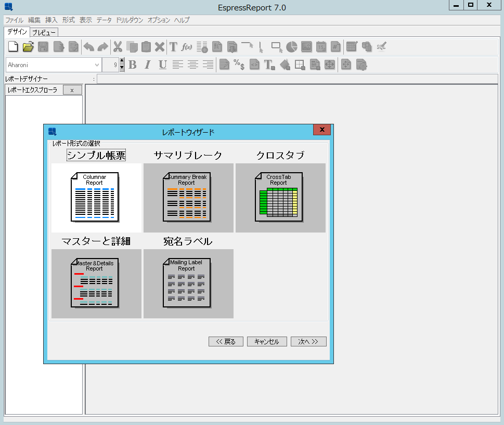Click the undo arrow icon
This screenshot has height=425, width=504.
89,47
